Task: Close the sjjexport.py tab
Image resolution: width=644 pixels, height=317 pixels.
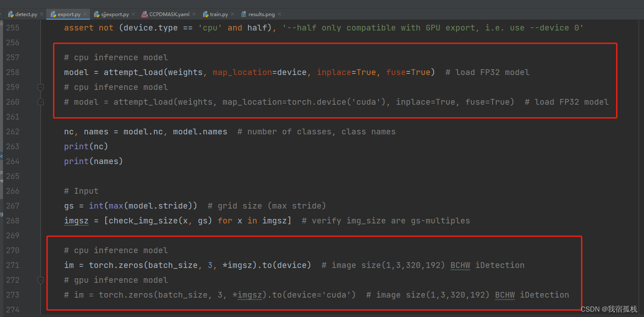Action: [133, 14]
